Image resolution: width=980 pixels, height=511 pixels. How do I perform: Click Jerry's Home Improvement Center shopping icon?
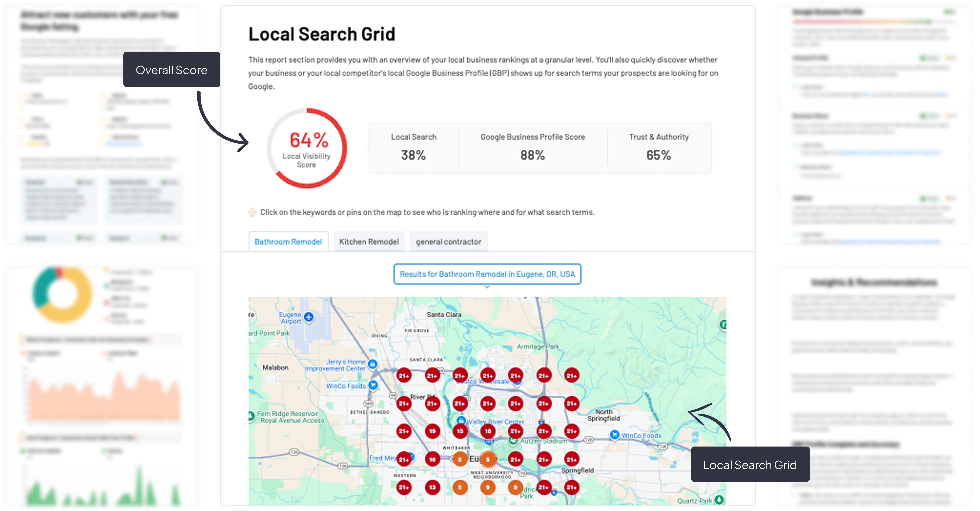point(372,364)
